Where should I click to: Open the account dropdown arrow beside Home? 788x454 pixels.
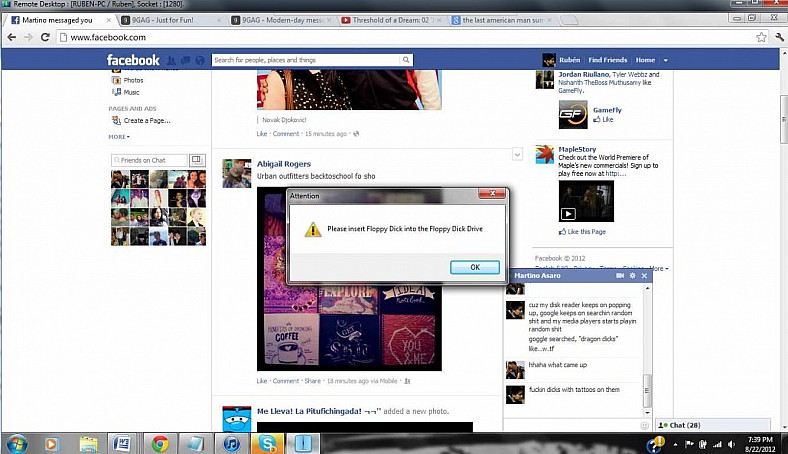coord(666,60)
